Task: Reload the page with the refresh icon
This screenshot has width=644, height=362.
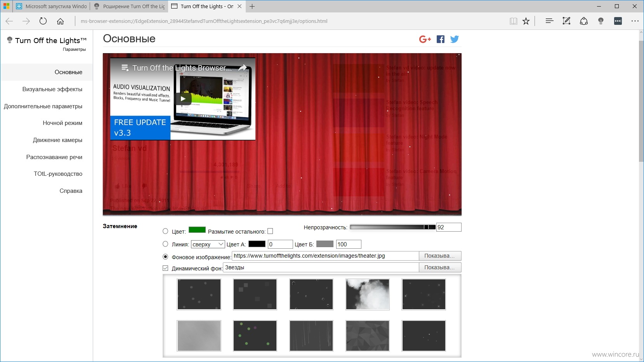Action: click(x=43, y=21)
